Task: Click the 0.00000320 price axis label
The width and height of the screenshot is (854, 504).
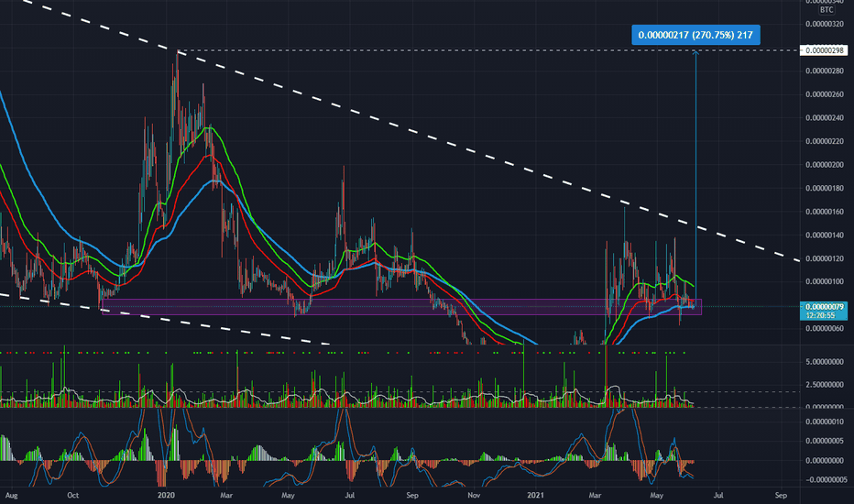Action: 824,24
